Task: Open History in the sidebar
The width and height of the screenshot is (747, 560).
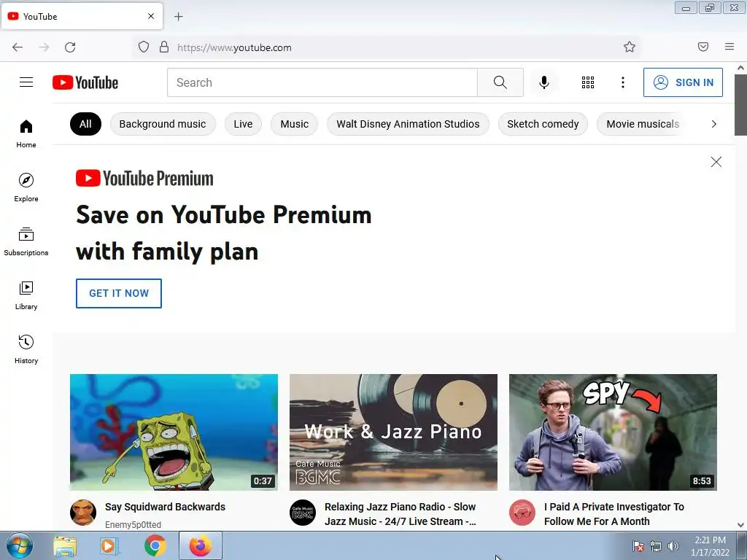Action: (x=26, y=349)
